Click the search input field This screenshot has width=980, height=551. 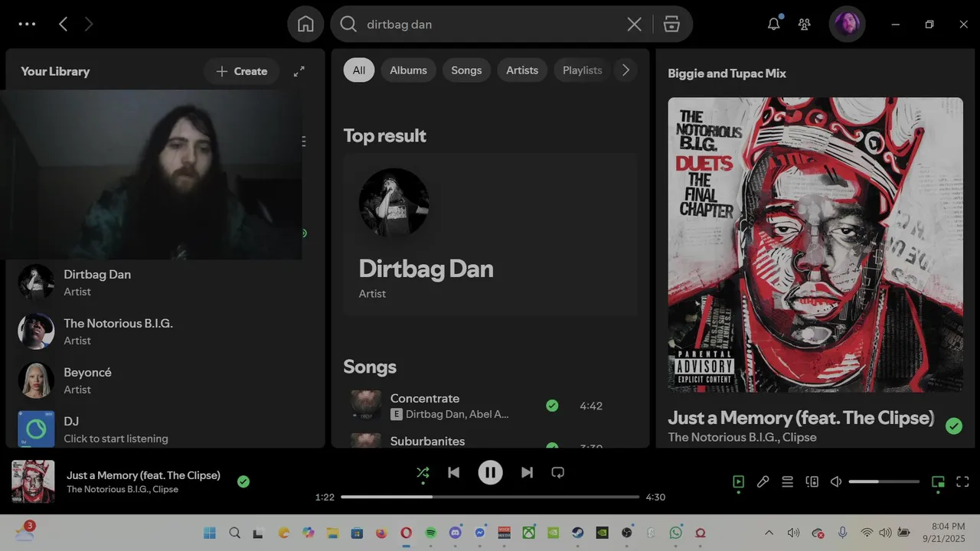coord(490,24)
